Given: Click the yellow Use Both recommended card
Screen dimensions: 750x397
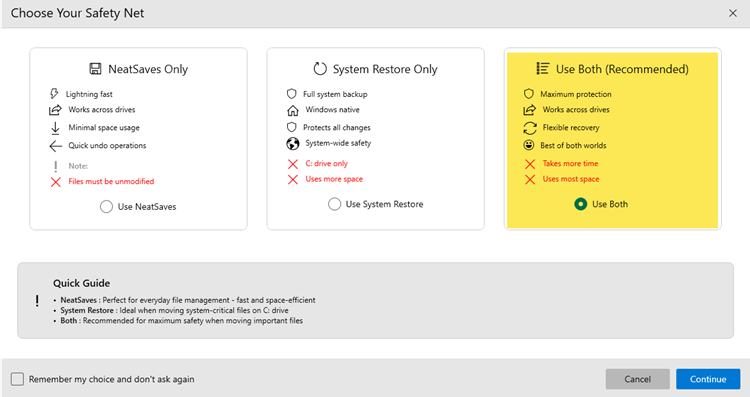Looking at the screenshot, I should click(612, 140).
